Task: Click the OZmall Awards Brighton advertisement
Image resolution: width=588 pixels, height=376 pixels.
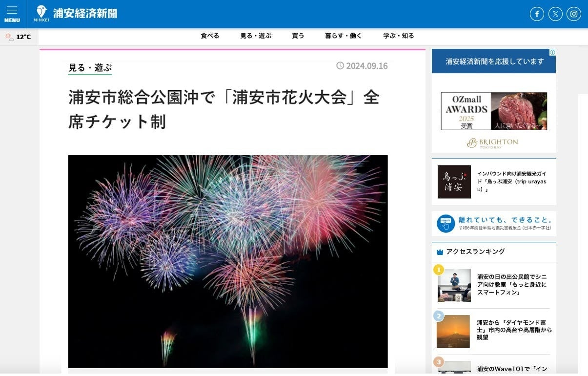Action: [x=494, y=119]
